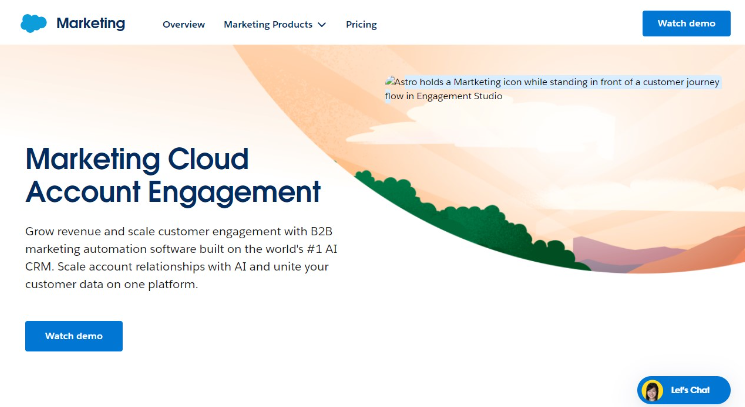Click the Watch demo button below description
Screen dimensions: 745x407
coord(74,336)
